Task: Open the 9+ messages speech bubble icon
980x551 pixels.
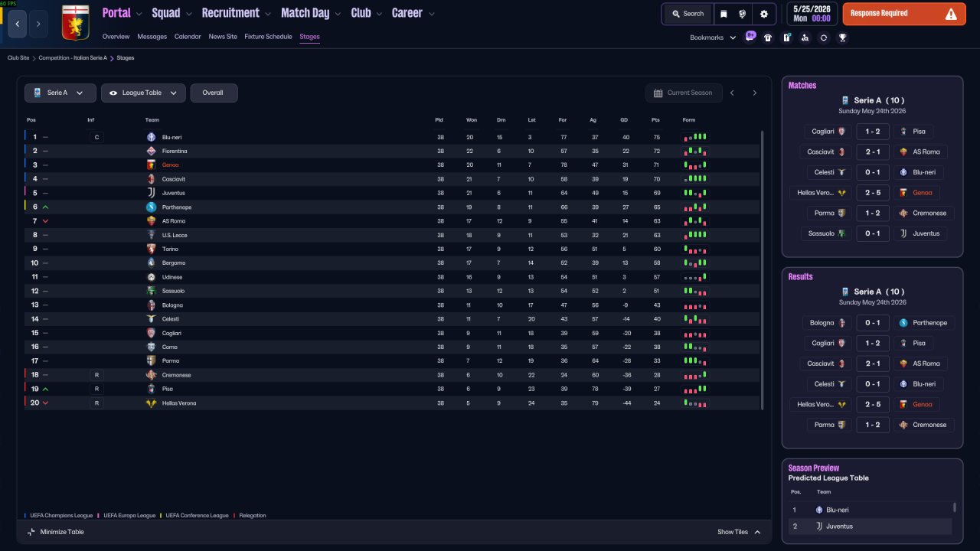Action: point(750,36)
